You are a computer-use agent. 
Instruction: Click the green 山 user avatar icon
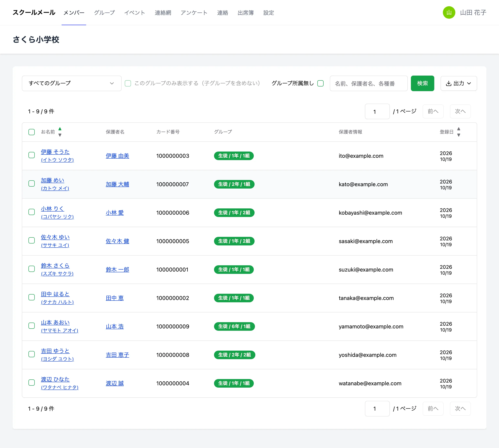[x=449, y=12]
